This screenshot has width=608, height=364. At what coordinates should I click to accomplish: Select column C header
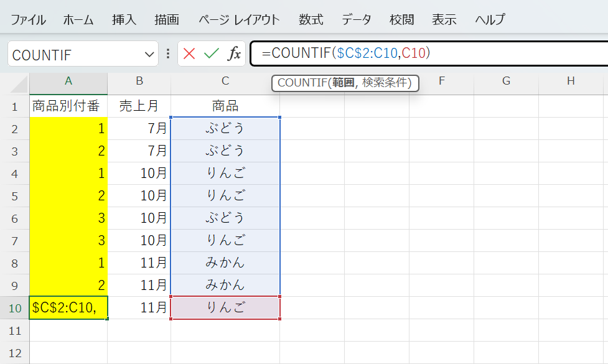coord(225,81)
